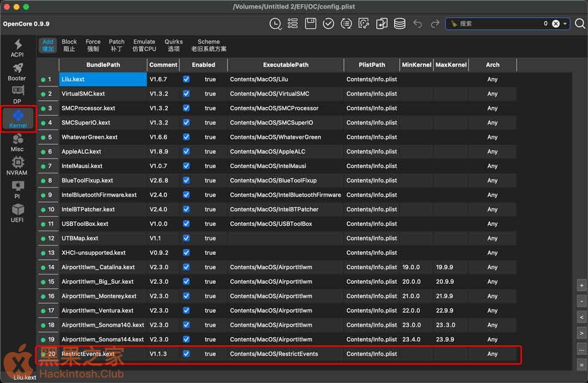This screenshot has height=383, width=588.
Task: Go to the Booter sidebar section
Action: pos(17,72)
